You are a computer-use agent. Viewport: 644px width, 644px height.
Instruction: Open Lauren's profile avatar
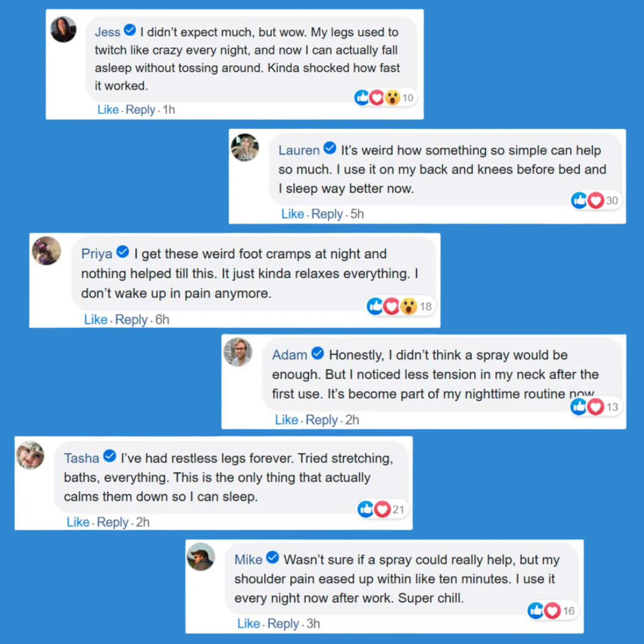click(245, 147)
